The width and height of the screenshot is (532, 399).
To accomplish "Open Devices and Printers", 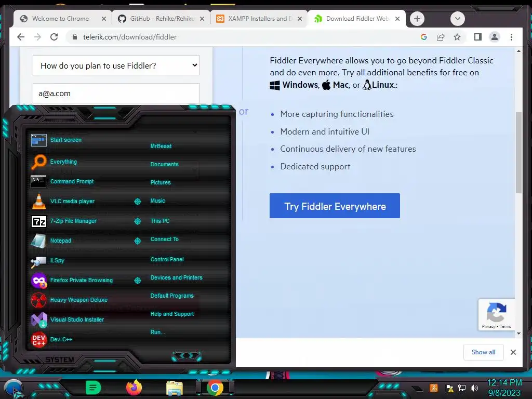I will pos(176,277).
